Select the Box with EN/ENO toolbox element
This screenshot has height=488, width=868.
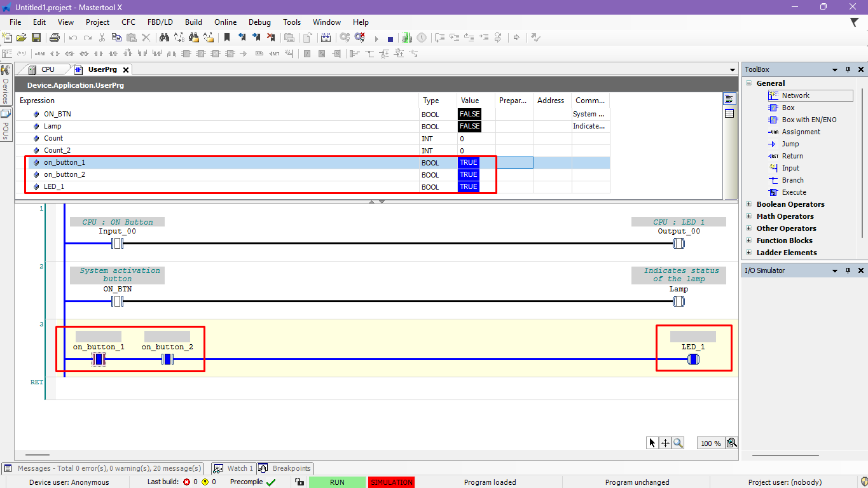pos(809,120)
